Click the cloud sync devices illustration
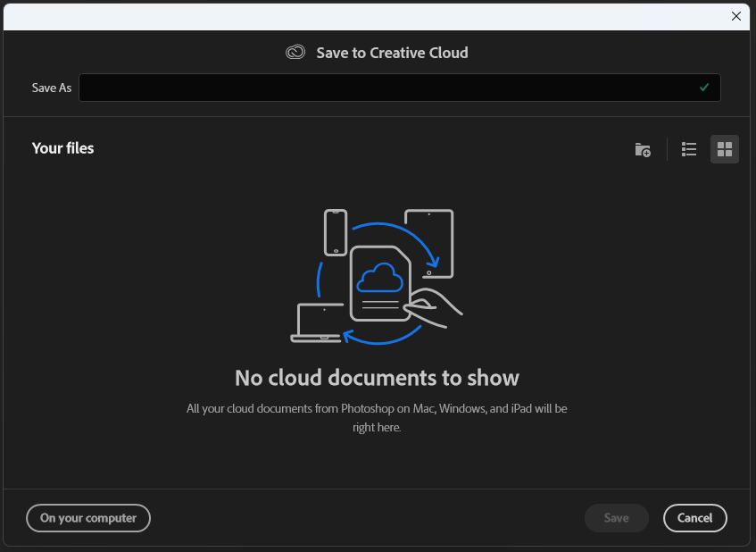This screenshot has width=756, height=552. 377,277
